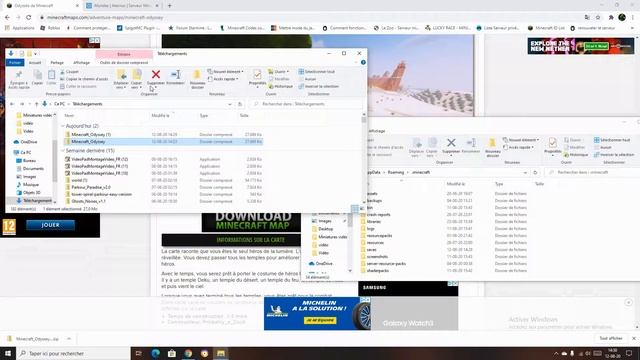Click Historique in Téléchargements ribbon
The image size is (640, 360).
(x=281, y=86)
